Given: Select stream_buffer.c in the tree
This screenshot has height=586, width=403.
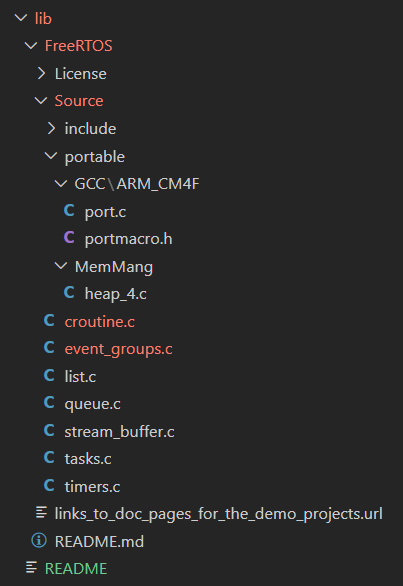Looking at the screenshot, I should [x=119, y=432].
